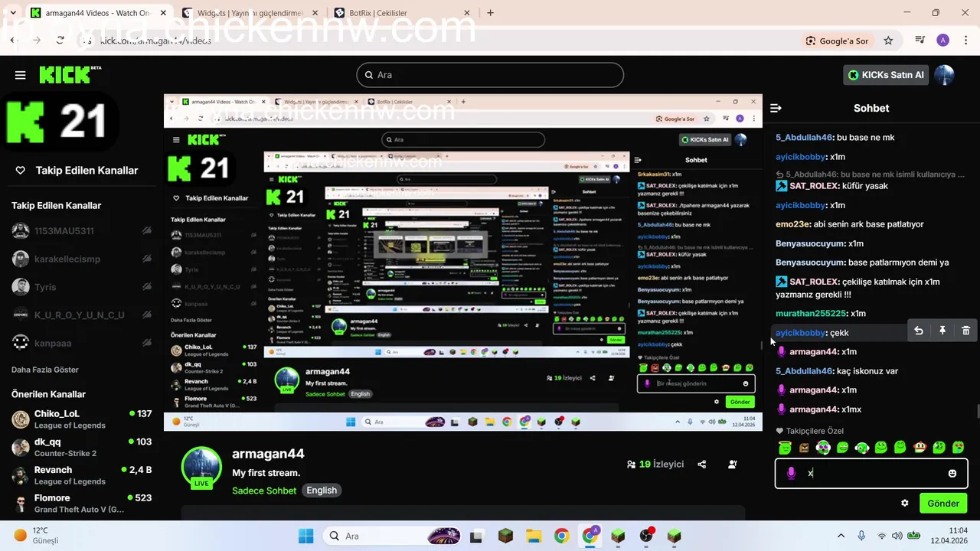980x551 pixels.
Task: Open dk_qq Counter-Strike 2 channel
Action: (x=81, y=447)
